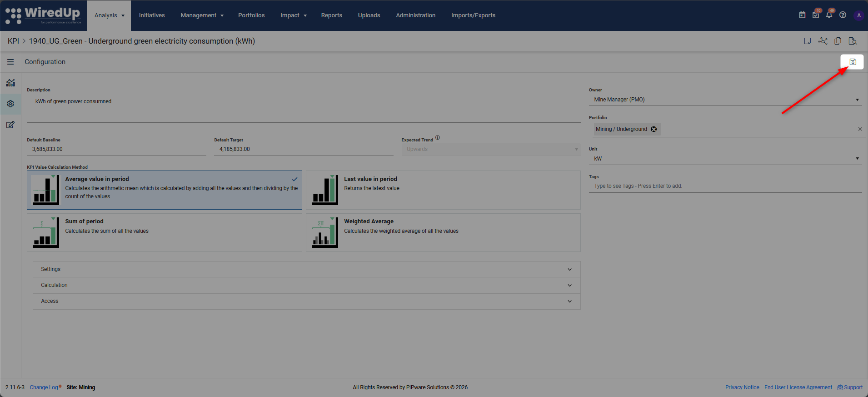Click the version text 2.11.6-3
The height and width of the screenshot is (397, 868).
pos(15,387)
